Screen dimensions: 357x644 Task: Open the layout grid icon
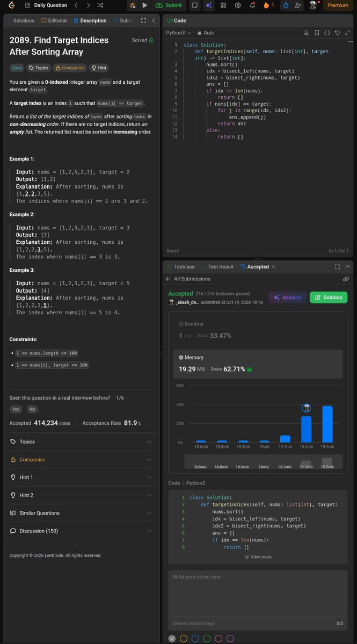[223, 5]
